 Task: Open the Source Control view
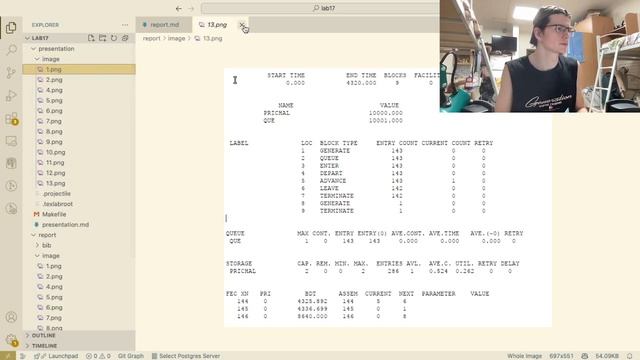coord(11,73)
